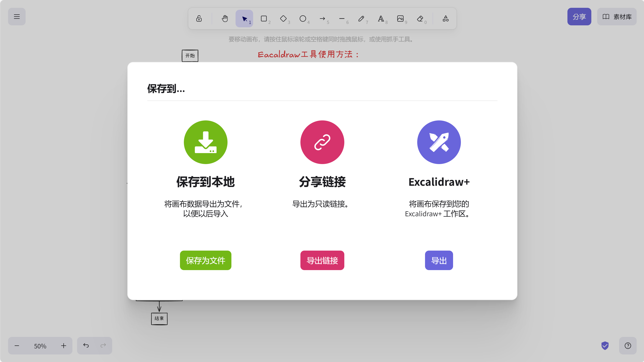
Task: Zoom in with the plus button
Action: point(63,346)
